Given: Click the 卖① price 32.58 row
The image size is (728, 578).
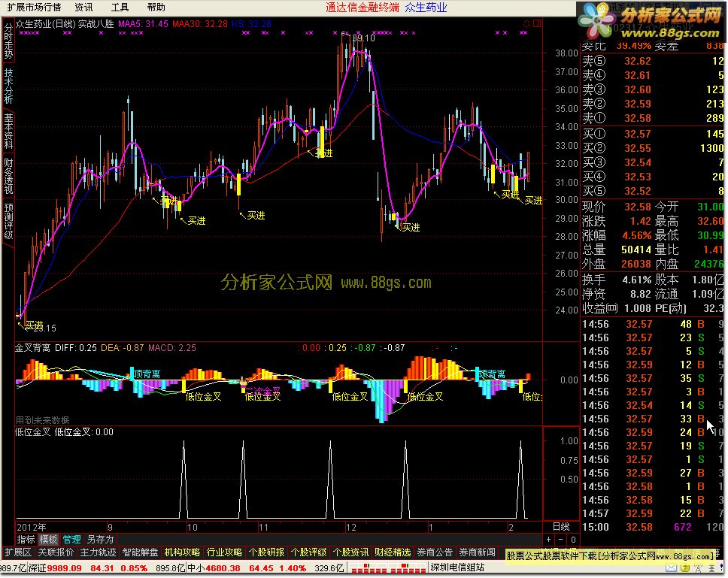Looking at the screenshot, I should [653, 118].
